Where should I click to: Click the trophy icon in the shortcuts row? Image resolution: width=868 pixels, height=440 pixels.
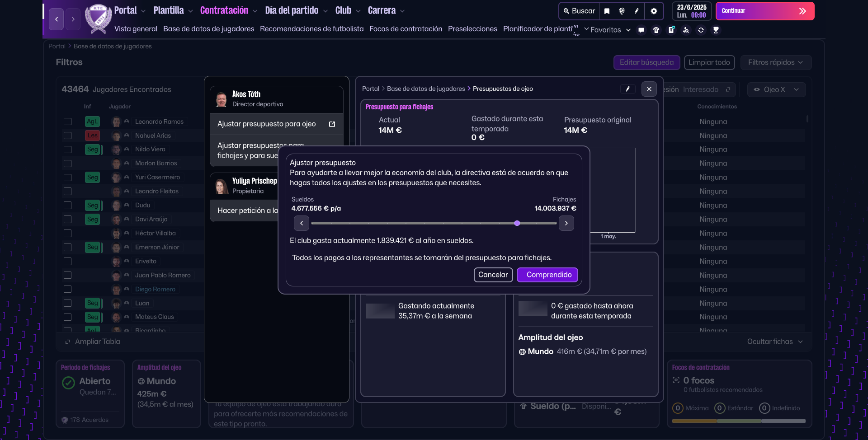[x=716, y=30]
